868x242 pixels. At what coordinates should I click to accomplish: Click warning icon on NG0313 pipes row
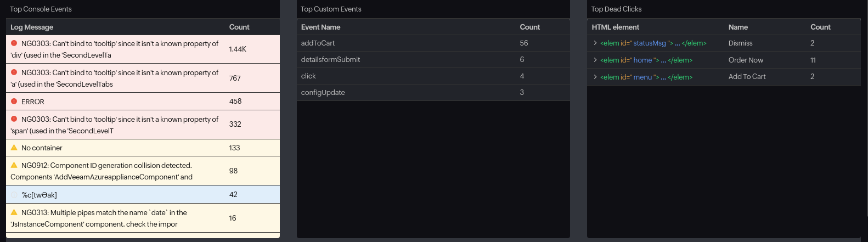click(14, 212)
